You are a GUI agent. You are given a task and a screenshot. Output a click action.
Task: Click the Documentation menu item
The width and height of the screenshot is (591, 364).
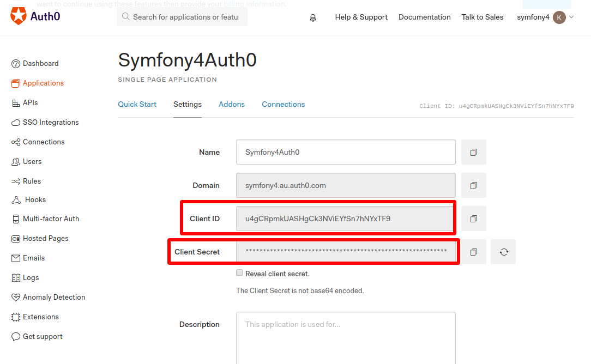pyautogui.click(x=424, y=17)
